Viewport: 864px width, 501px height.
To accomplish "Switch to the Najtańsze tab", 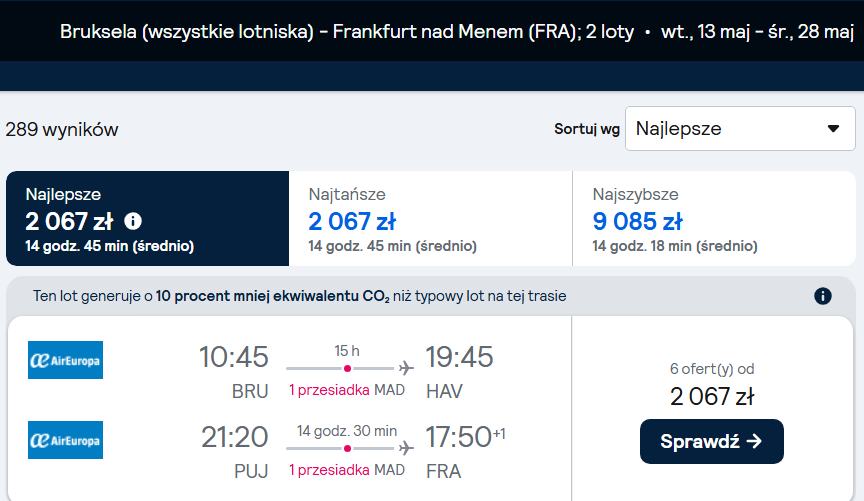I will click(x=430, y=218).
